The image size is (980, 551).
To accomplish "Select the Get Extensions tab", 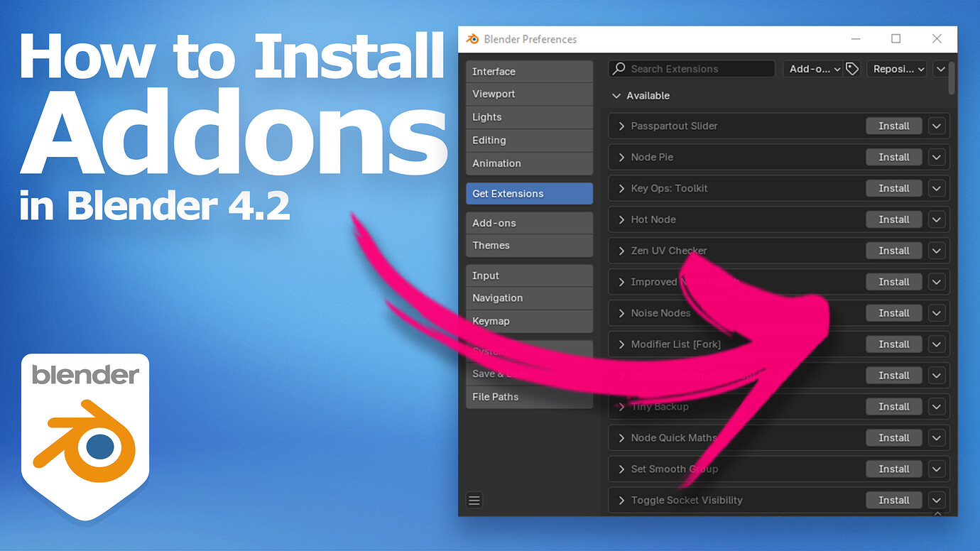I will (x=529, y=194).
